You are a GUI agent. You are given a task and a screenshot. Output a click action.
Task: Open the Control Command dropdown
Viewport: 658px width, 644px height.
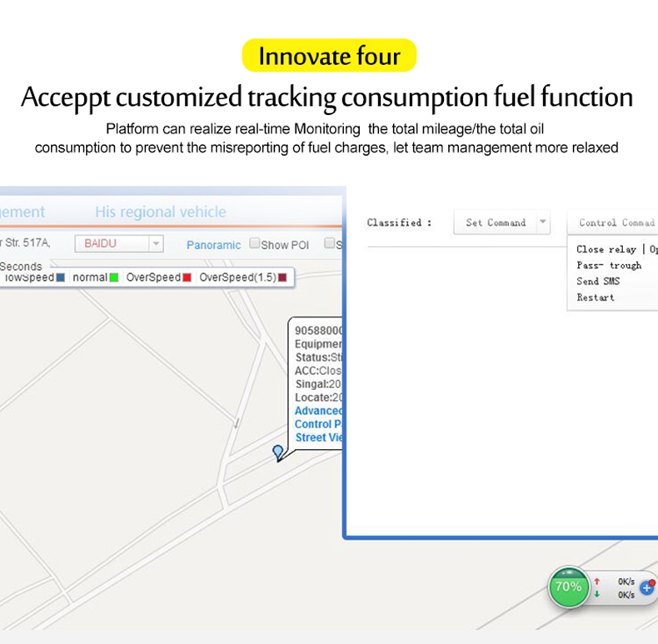(x=615, y=222)
